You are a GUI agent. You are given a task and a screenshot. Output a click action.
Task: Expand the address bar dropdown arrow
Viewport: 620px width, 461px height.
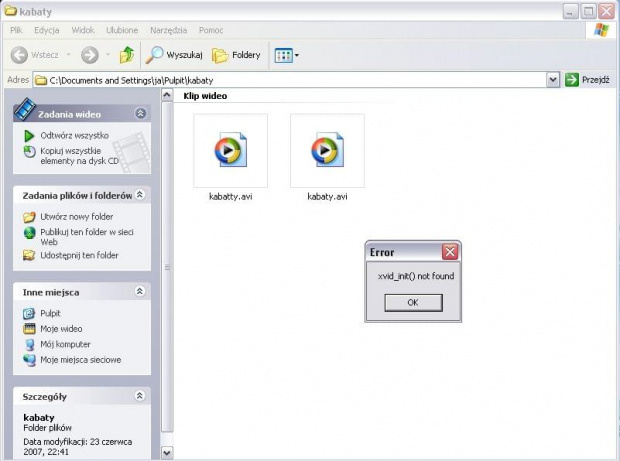point(553,80)
